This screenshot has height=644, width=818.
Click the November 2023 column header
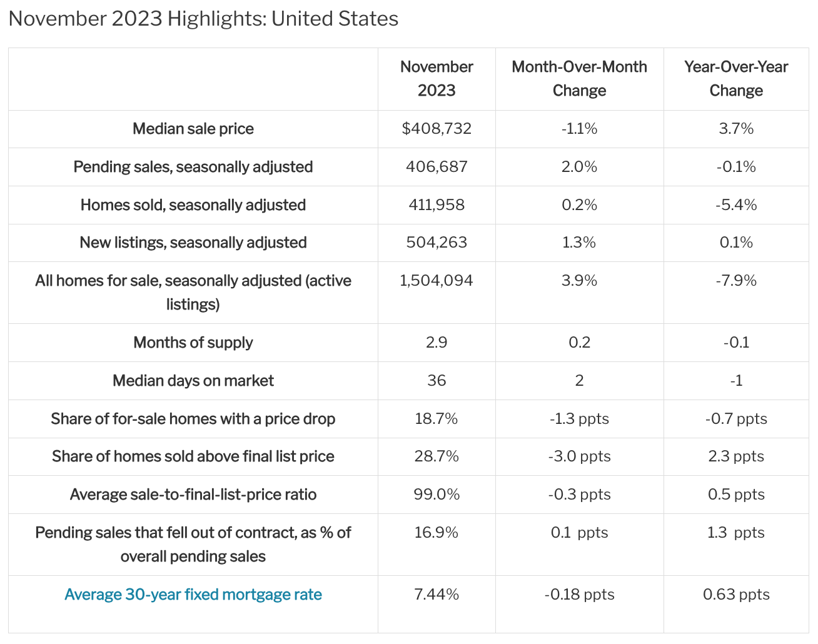coord(437,79)
